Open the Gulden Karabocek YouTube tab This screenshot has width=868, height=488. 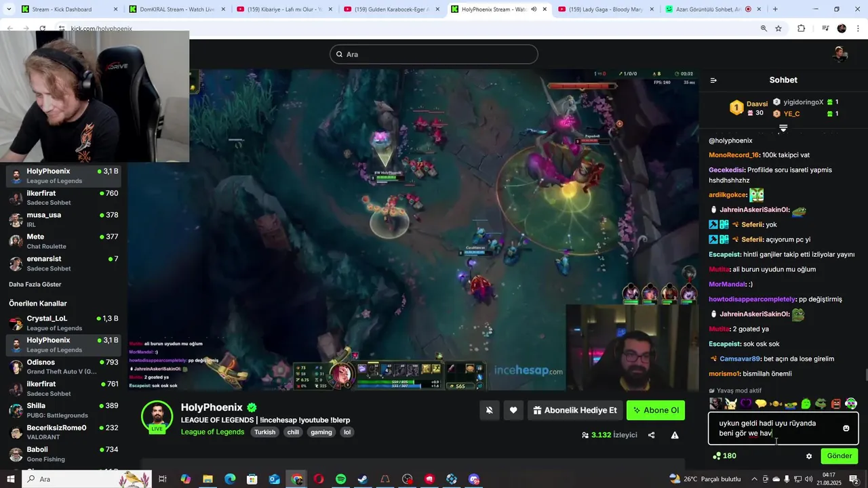pyautogui.click(x=391, y=9)
